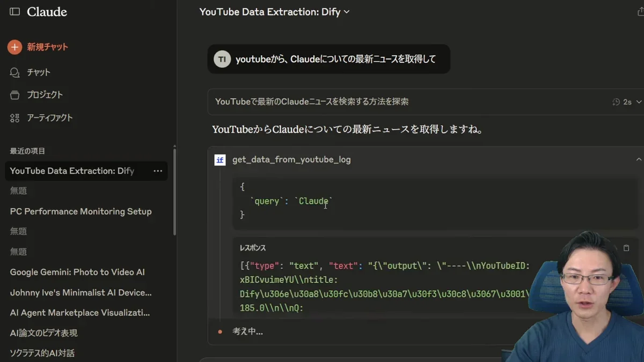Open the chat title dropdown chevron
Screen dimensions: 644x362
[x=347, y=12]
